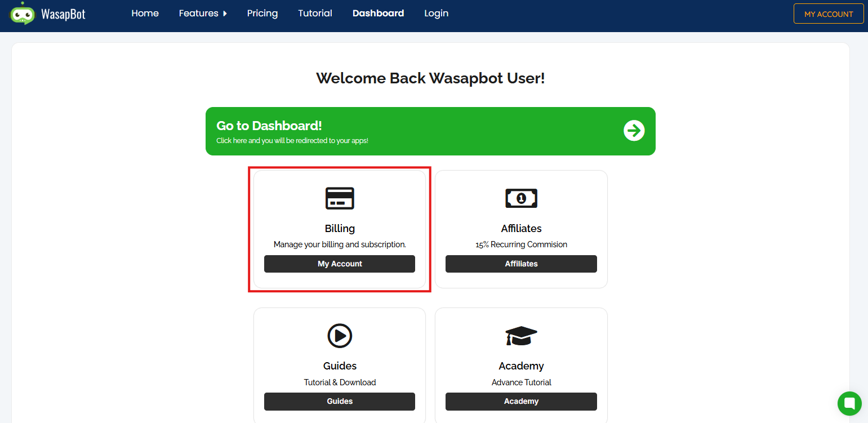Image resolution: width=868 pixels, height=423 pixels.
Task: Click the green arrow circle icon
Action: coord(634,131)
